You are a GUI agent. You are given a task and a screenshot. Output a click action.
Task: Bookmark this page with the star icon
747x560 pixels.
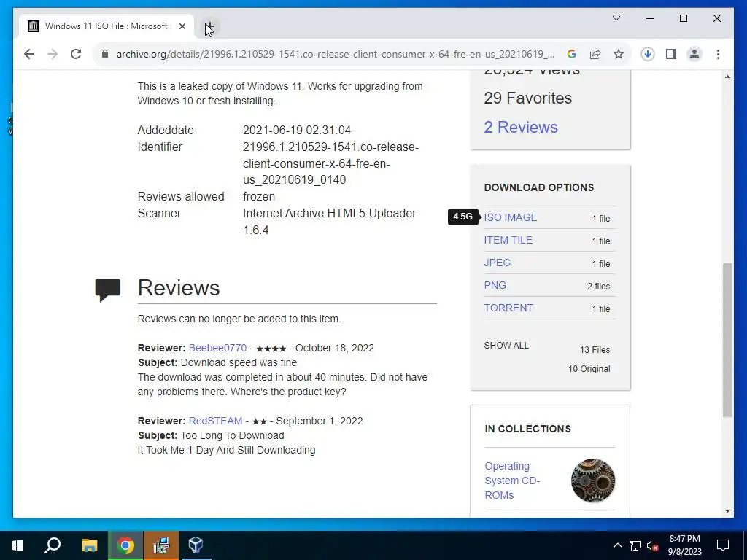(619, 54)
